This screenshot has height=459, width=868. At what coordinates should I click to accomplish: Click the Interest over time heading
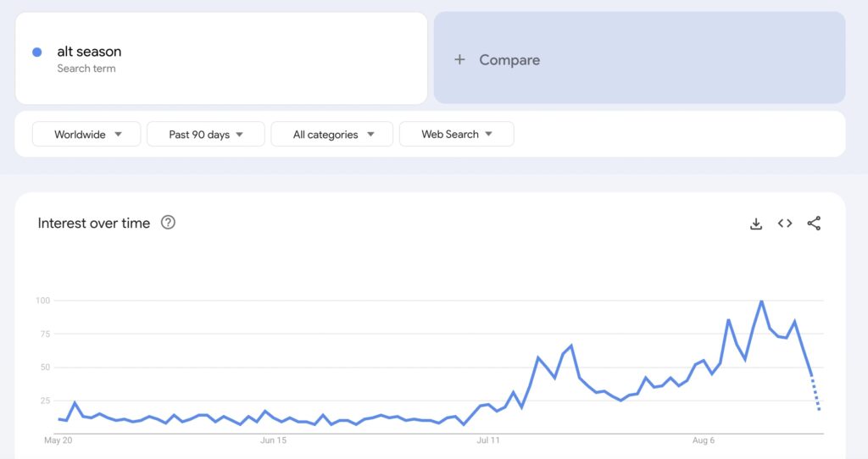pos(94,224)
